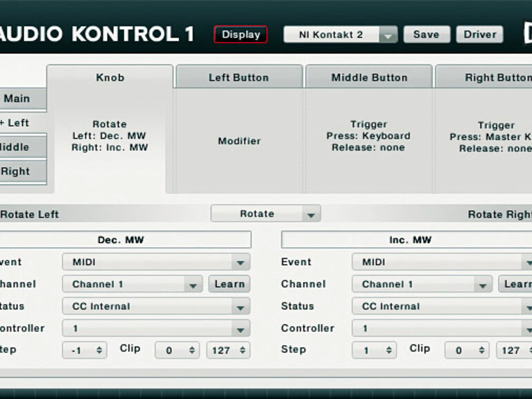Open the Rotate mode dropdown
532x399 pixels.
[265, 213]
